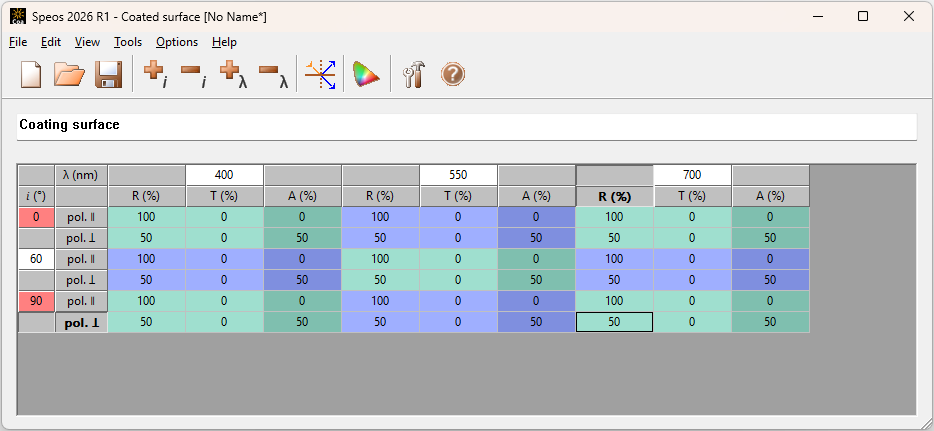Select 400 nm R cell, angle 0 pol. ∥
The width and height of the screenshot is (934, 431).
pyautogui.click(x=147, y=217)
